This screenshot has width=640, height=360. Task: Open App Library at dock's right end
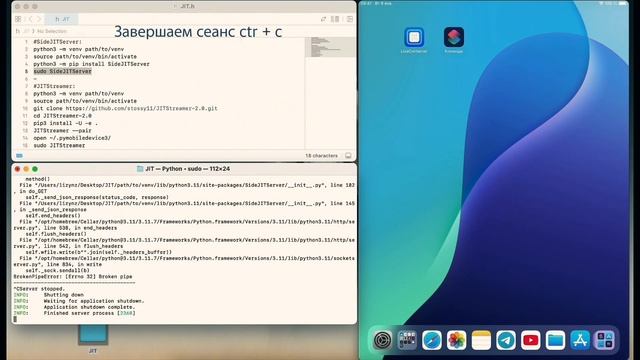[x=605, y=340]
